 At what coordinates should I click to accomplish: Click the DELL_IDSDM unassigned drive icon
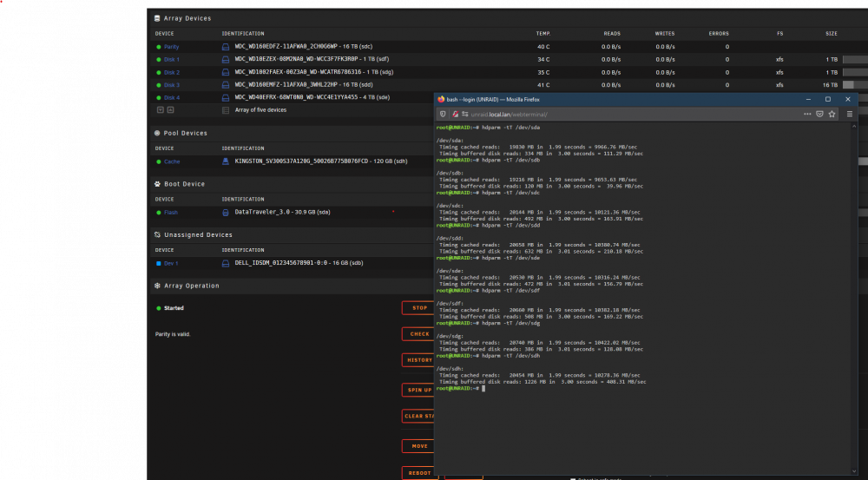pos(226,264)
